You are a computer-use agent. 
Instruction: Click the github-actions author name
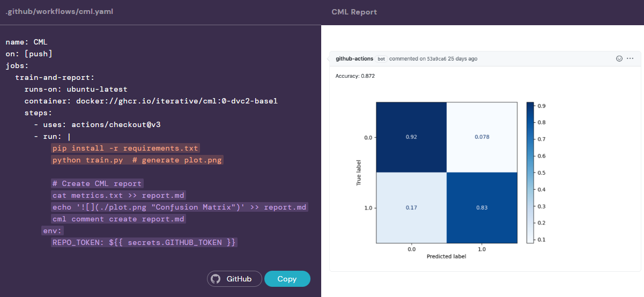point(354,58)
